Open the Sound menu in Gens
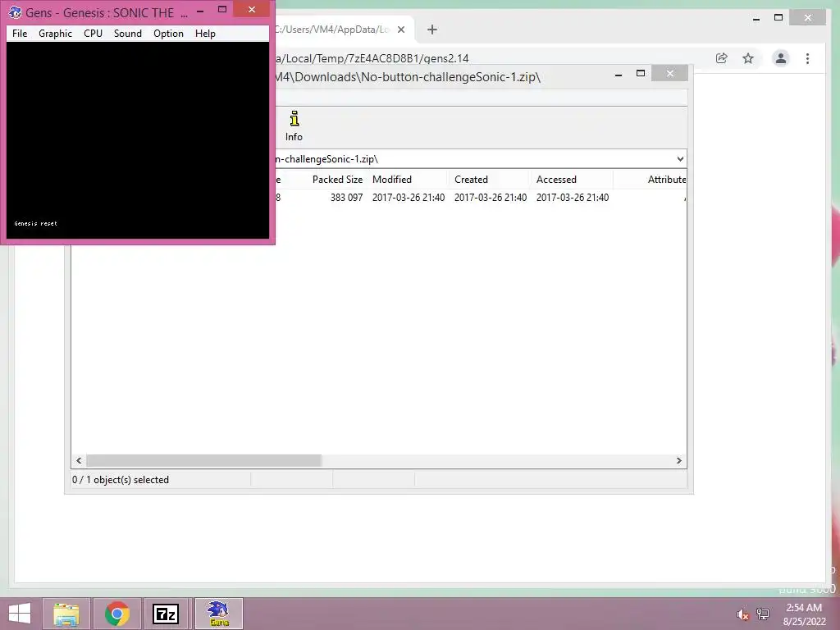 127,33
